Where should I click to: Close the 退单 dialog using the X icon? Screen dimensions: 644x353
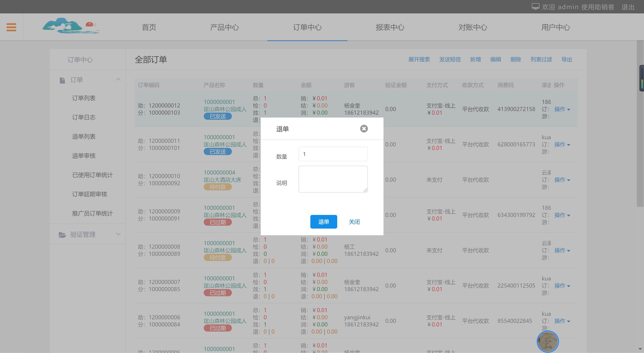pyautogui.click(x=364, y=128)
